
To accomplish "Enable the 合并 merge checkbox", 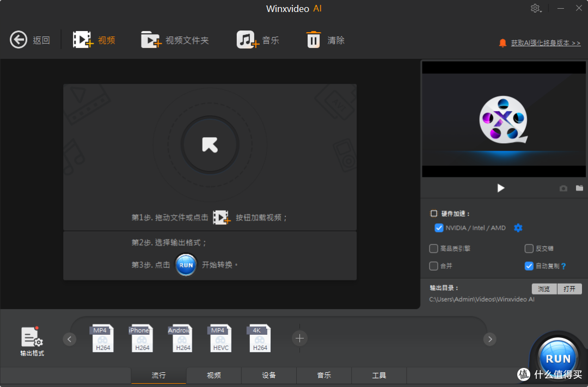I will pyautogui.click(x=433, y=266).
